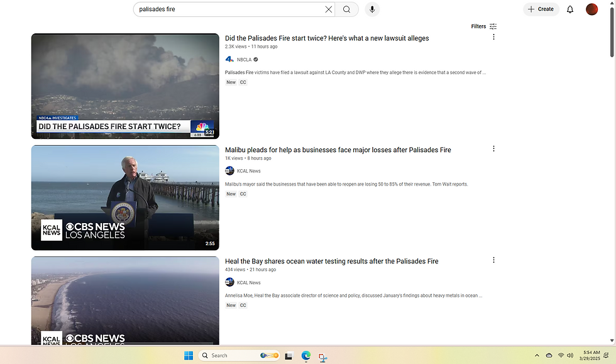The width and height of the screenshot is (616, 364).
Task: Click the 'New' badge under the Malibu video
Action: pos(231,194)
